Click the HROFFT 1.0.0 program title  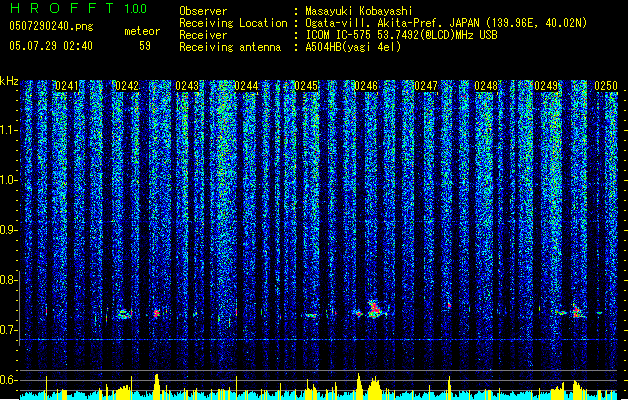78,8
